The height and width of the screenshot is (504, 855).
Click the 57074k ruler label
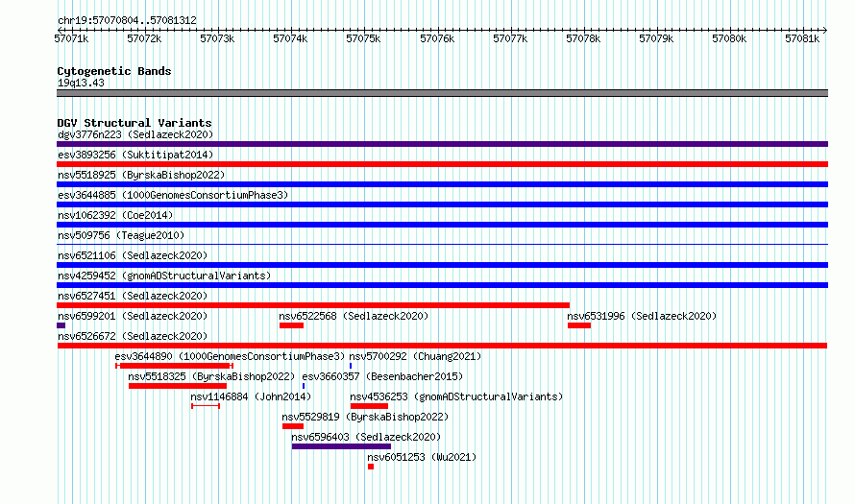tap(290, 38)
